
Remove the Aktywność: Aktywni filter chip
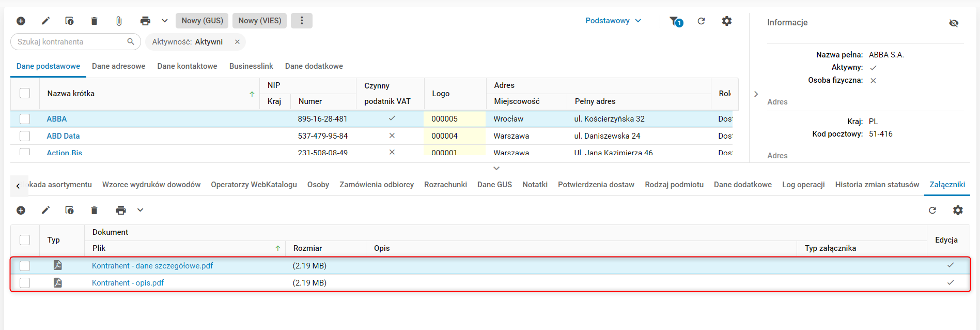237,42
